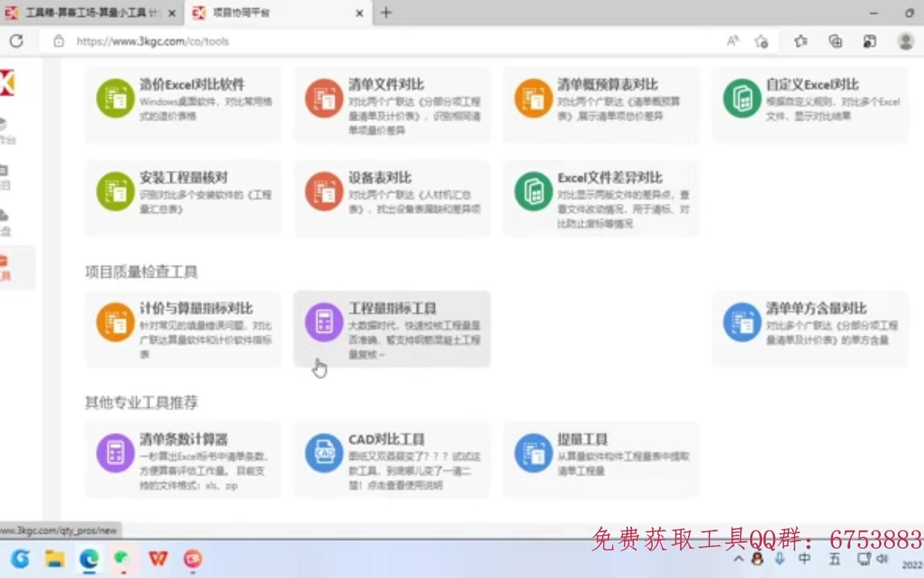The height and width of the screenshot is (578, 924).
Task: Open the Excel文件差异对比 title link
Action: coord(610,177)
